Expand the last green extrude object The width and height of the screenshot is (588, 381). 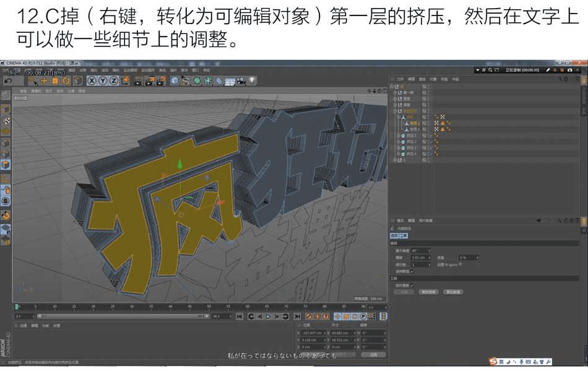point(398,154)
